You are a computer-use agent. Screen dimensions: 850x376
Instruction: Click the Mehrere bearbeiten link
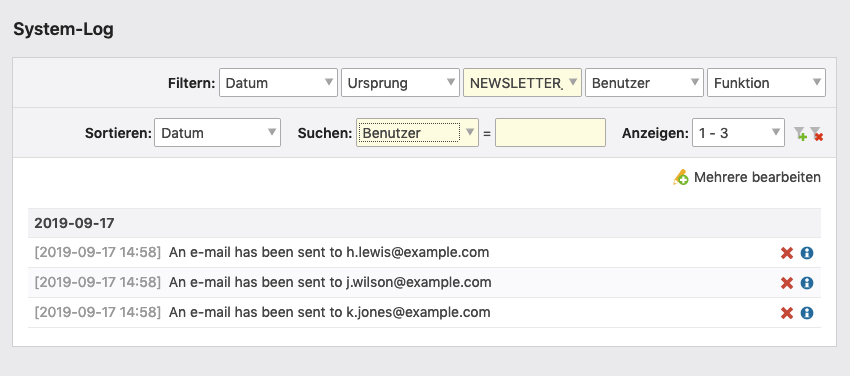757,178
